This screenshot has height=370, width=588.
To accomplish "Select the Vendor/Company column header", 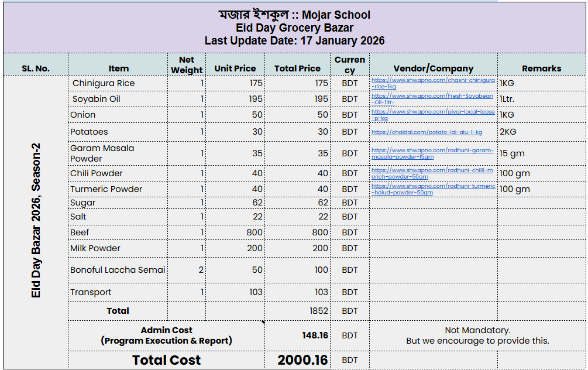I will pyautogui.click(x=433, y=68).
